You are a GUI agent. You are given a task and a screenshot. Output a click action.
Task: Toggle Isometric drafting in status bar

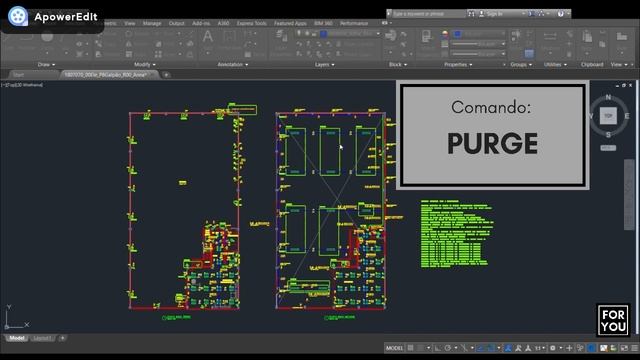click(464, 348)
